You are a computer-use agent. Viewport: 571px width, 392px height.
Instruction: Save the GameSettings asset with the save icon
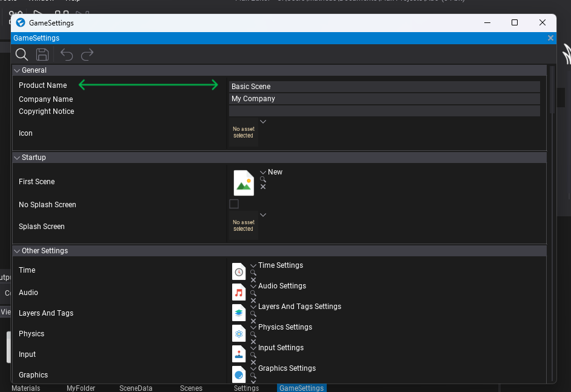pyautogui.click(x=42, y=55)
